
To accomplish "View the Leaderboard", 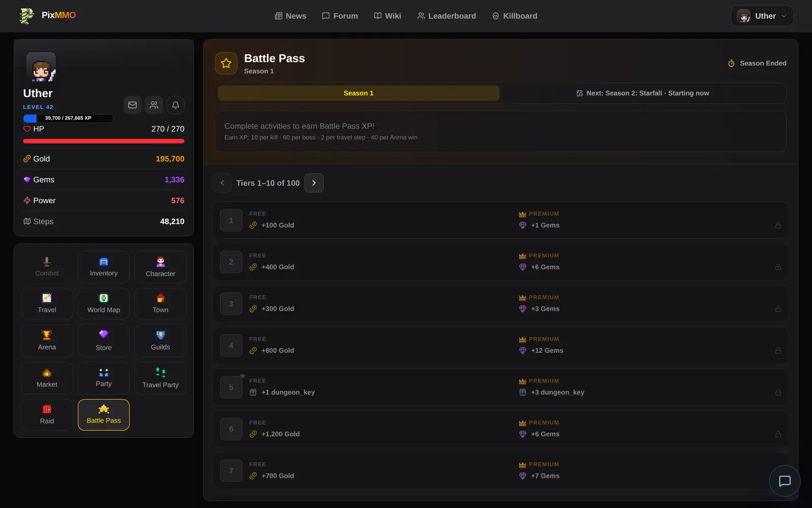I will coord(447,16).
